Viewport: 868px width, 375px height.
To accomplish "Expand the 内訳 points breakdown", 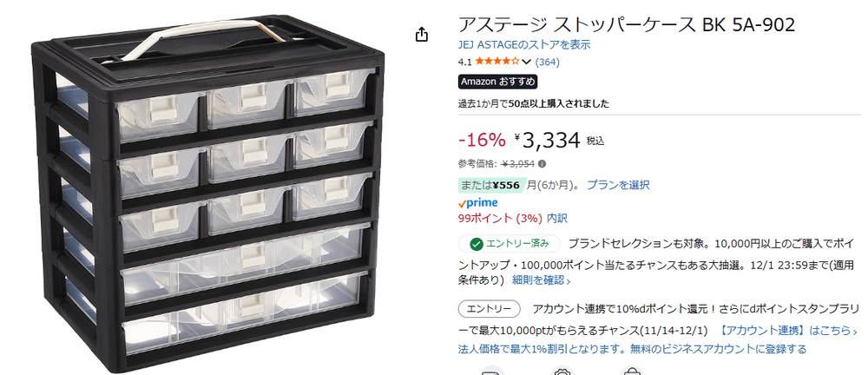I will (557, 218).
